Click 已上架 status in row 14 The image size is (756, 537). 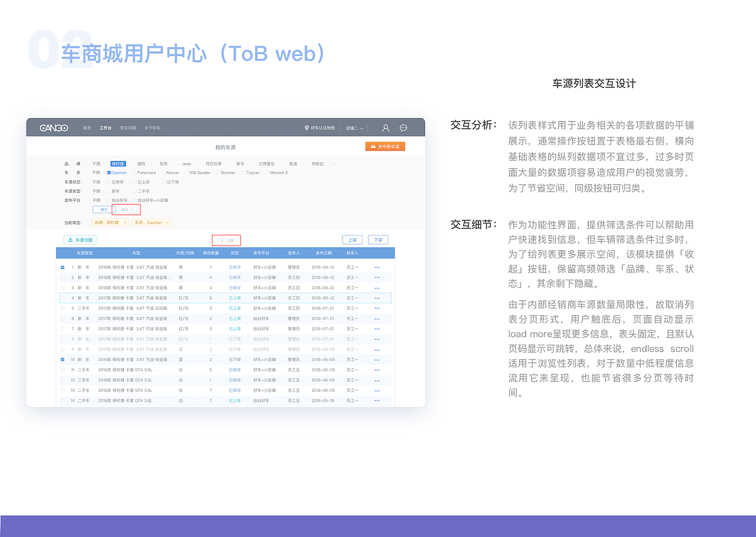234,401
